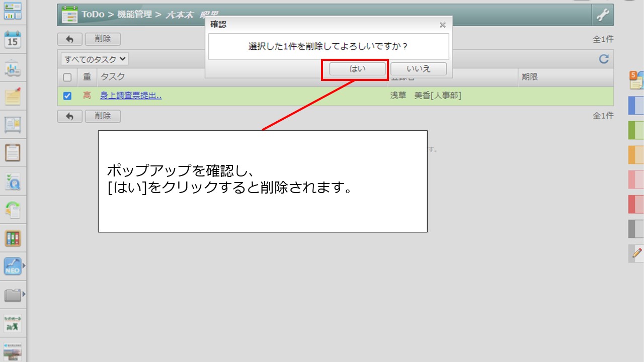This screenshot has width=644, height=362.
Task: Click the 削除 button above the task list
Action: (103, 39)
